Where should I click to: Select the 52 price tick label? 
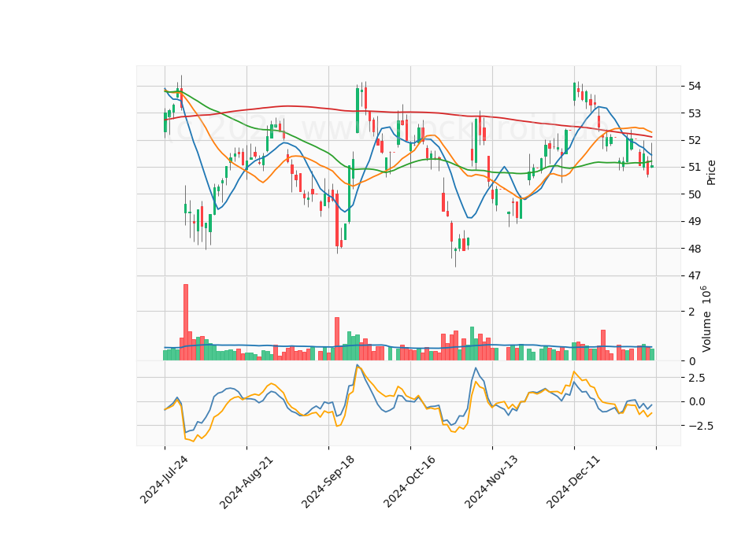(695, 140)
